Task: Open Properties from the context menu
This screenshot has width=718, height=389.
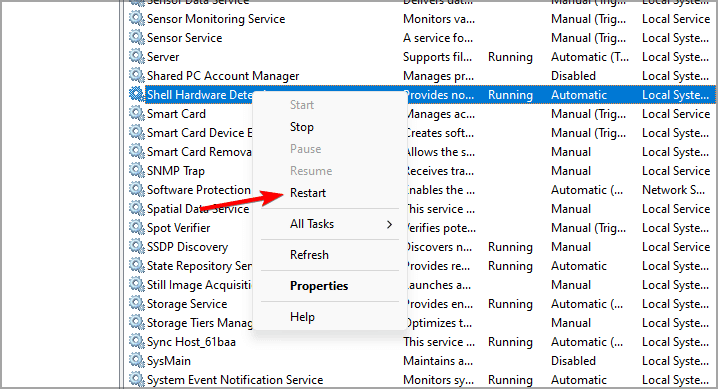Action: pyautogui.click(x=319, y=286)
